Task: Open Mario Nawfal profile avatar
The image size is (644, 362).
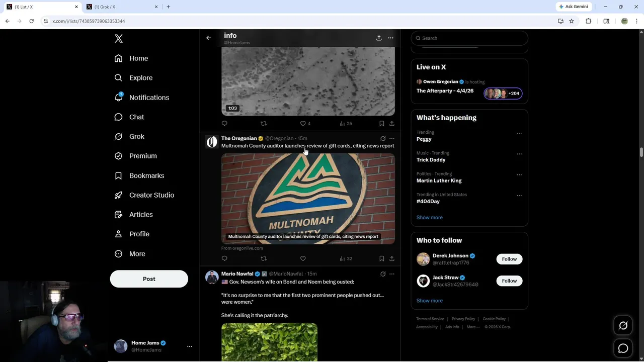Action: 212,278
